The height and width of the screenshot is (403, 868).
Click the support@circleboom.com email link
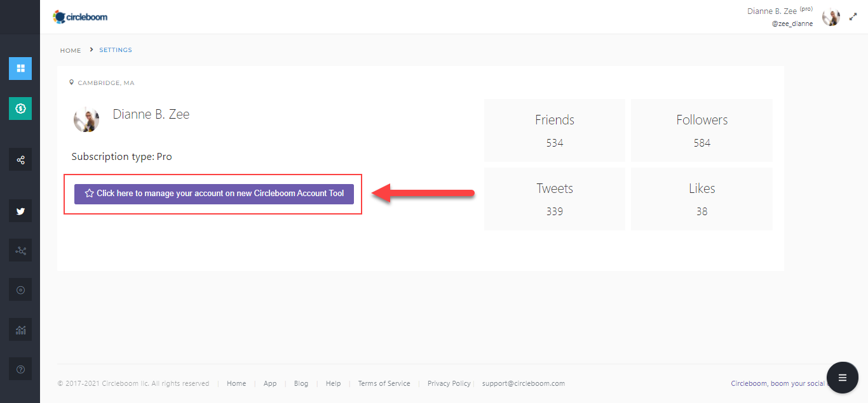[524, 383]
